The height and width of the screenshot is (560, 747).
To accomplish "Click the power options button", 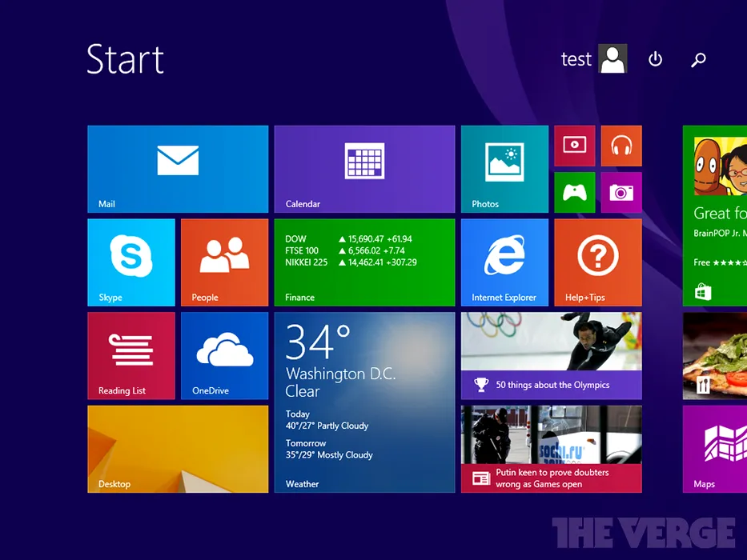I will click(x=655, y=59).
